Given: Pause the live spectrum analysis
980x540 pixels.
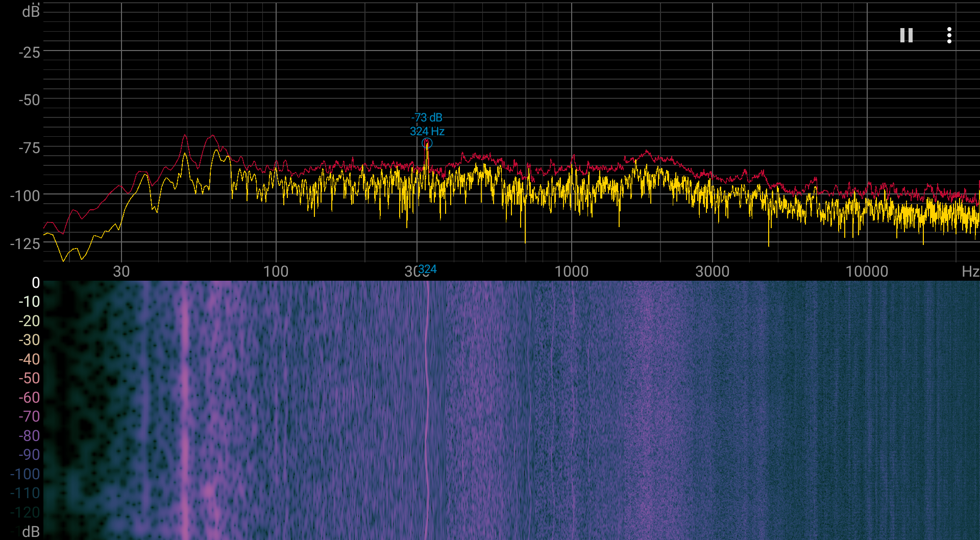Looking at the screenshot, I should click(x=906, y=35).
